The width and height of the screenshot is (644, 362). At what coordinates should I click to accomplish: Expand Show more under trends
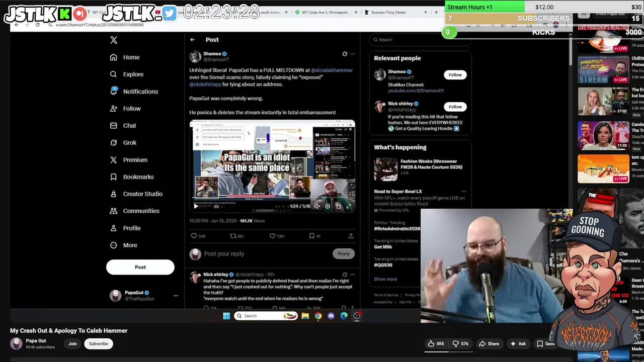click(385, 279)
